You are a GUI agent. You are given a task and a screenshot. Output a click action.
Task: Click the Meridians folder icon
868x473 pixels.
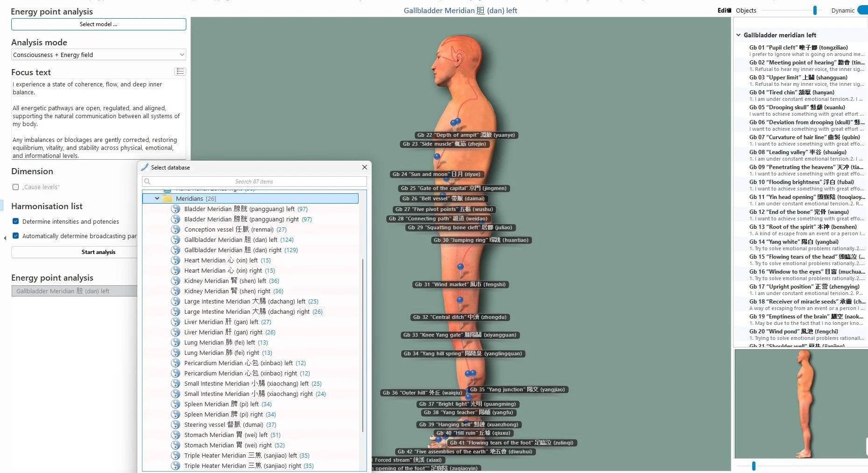click(x=167, y=198)
